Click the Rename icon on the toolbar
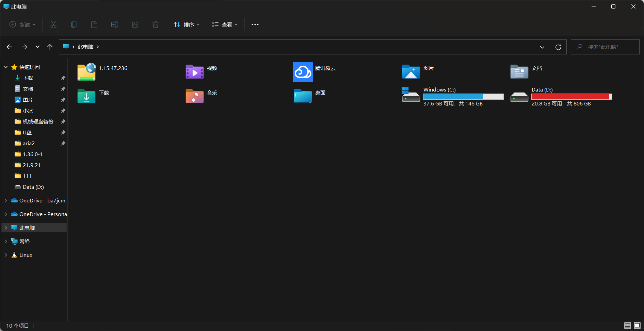 coord(115,24)
